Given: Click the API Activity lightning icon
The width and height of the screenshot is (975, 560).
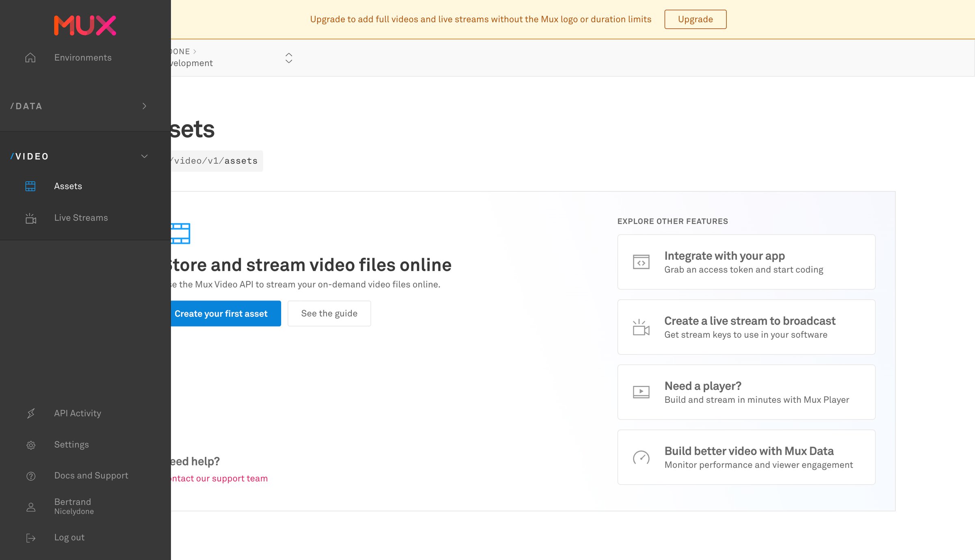Looking at the screenshot, I should [x=31, y=413].
